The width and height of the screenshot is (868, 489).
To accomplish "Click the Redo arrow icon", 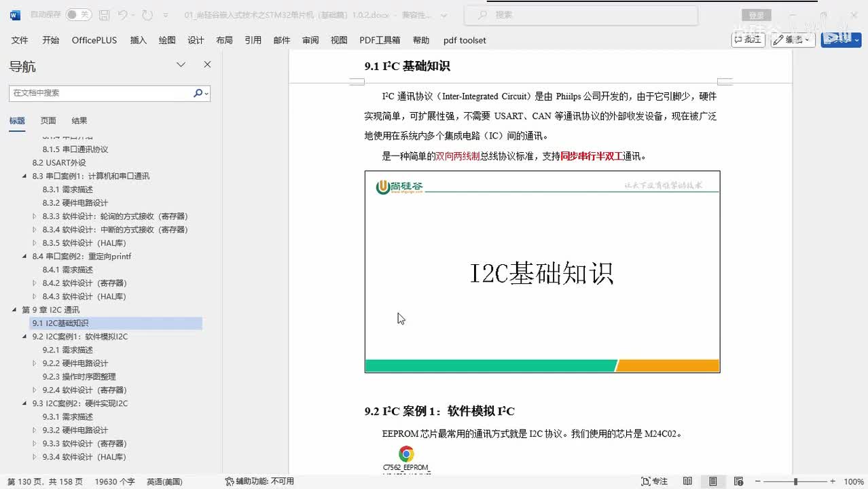I will click(x=147, y=14).
